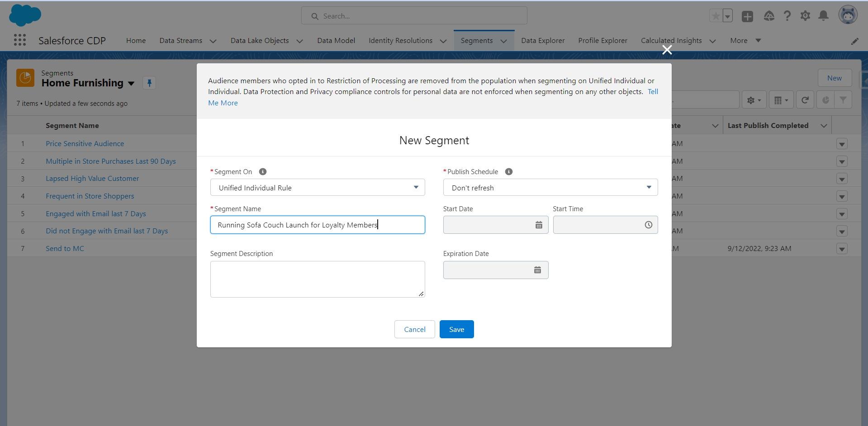Refresh the segments list
This screenshot has width=868, height=426.
coord(805,100)
